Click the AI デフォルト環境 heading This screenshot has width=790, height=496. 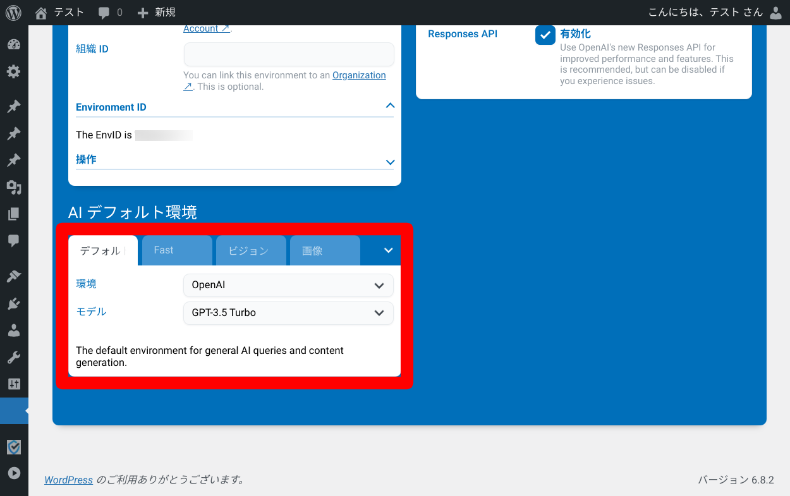pos(133,212)
